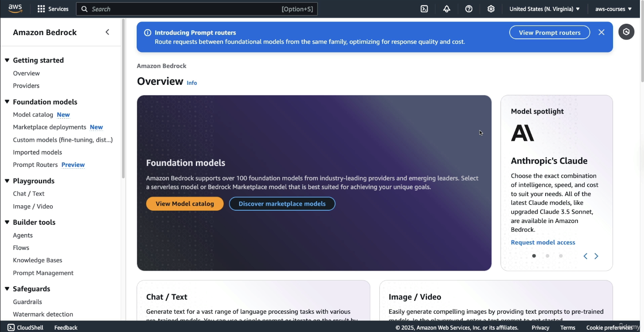Open CloudShell from the top bar icon

point(424,9)
